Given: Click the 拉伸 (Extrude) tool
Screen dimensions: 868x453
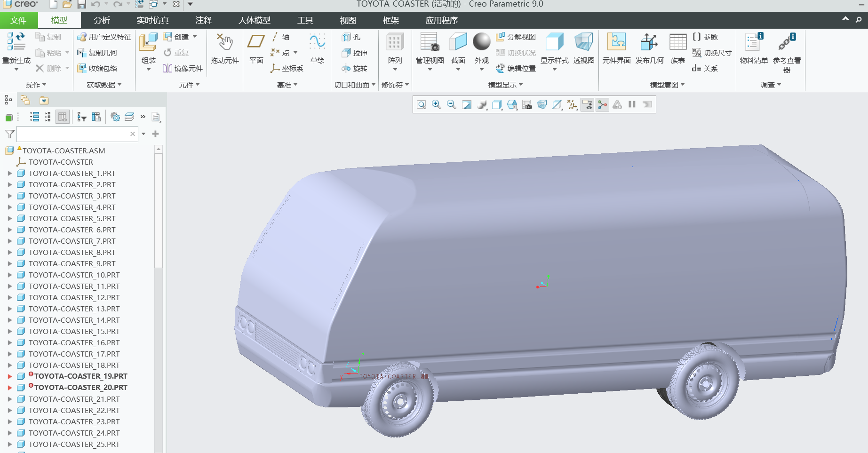Looking at the screenshot, I should point(355,53).
